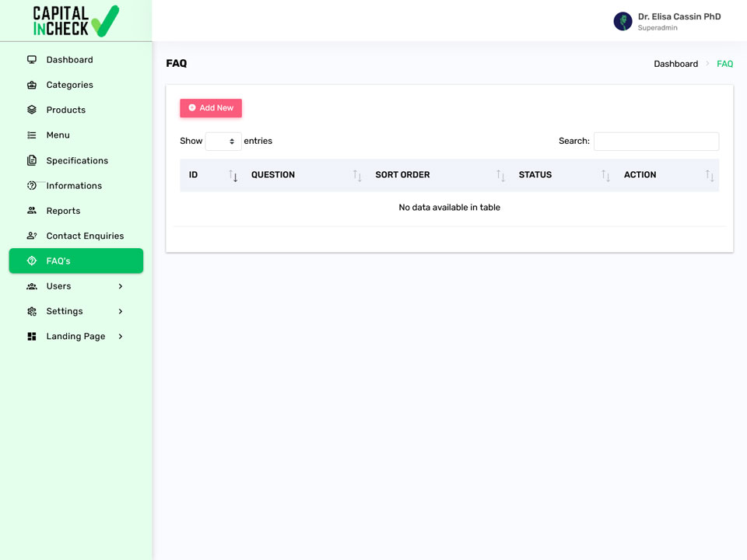This screenshot has width=747, height=560.
Task: Expand the Landing Page submenu chevron
Action: pyautogui.click(x=121, y=337)
